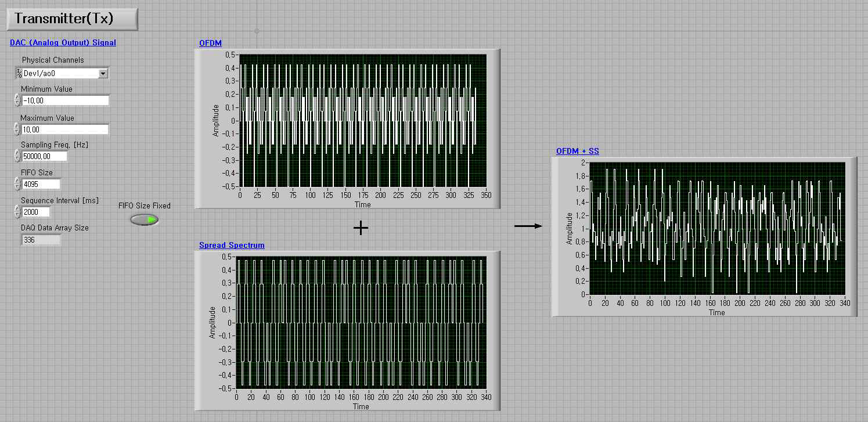Click the FIFO Size input field
The image size is (868, 422).
pyautogui.click(x=41, y=184)
